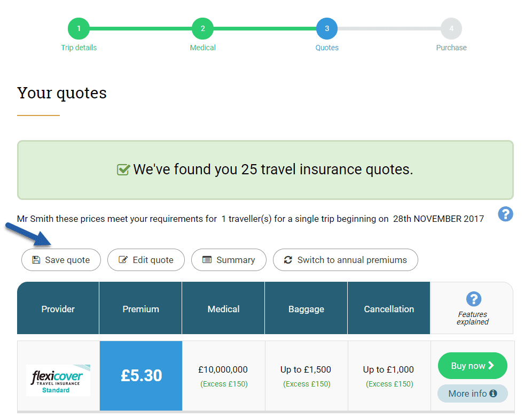The image size is (532, 417).
Task: Open the blue help question mark beside trip summary
Action: click(505, 214)
